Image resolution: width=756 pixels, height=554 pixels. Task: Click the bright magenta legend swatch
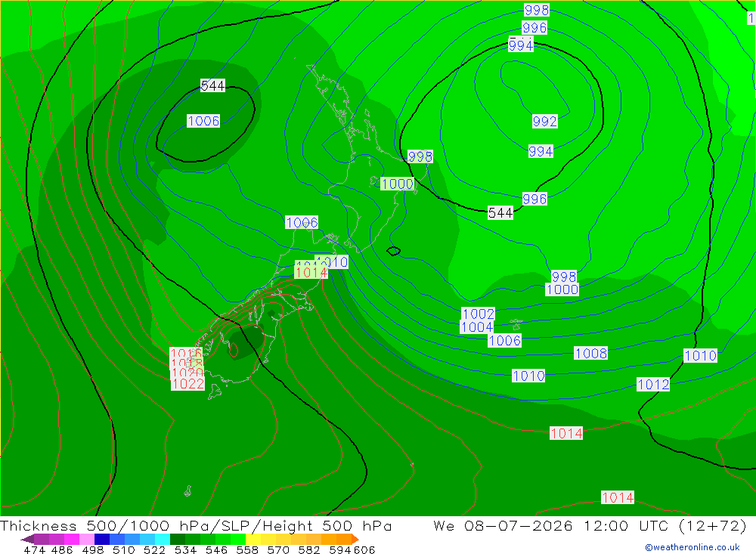(72, 539)
